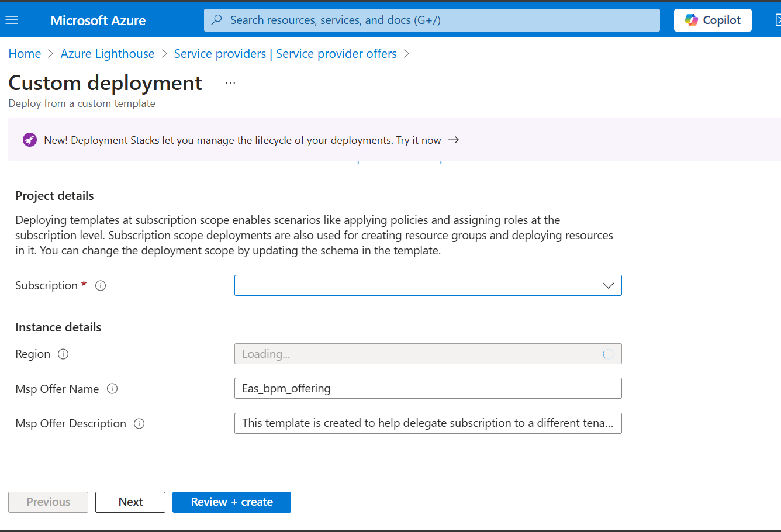
Task: Click the Copilot button
Action: coord(713,20)
